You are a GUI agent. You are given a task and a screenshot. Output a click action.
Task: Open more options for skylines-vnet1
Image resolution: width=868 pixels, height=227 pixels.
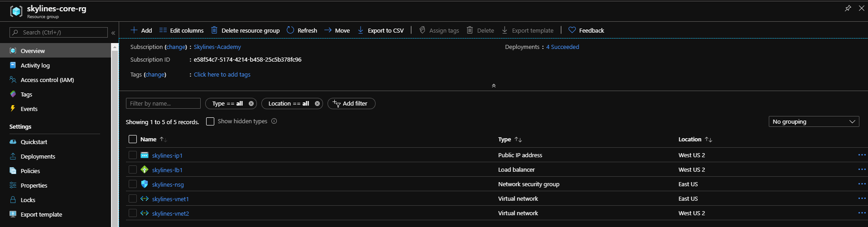click(862, 198)
